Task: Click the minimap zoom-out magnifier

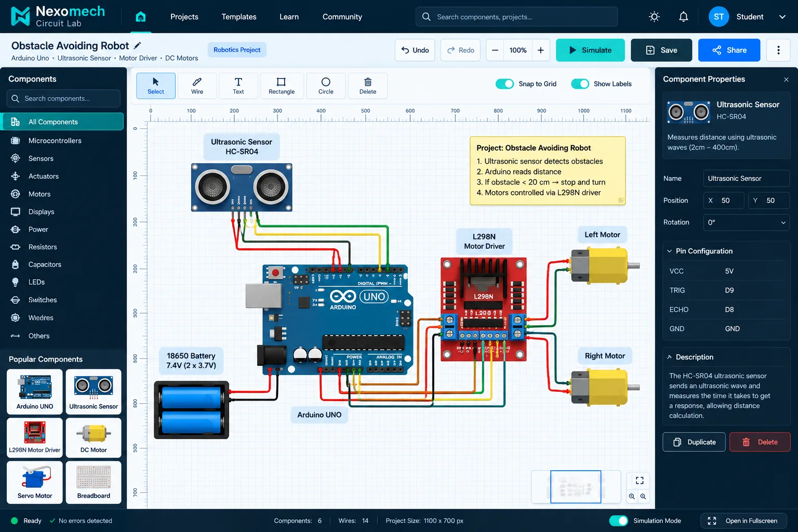Action: point(632,496)
